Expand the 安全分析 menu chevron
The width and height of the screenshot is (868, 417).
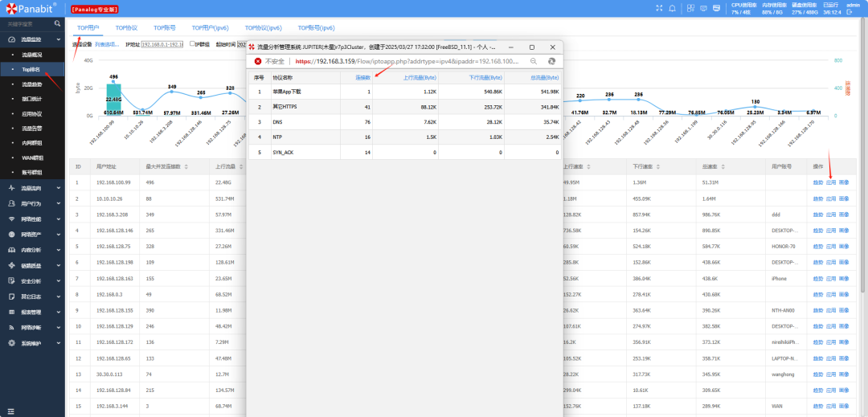(59, 281)
